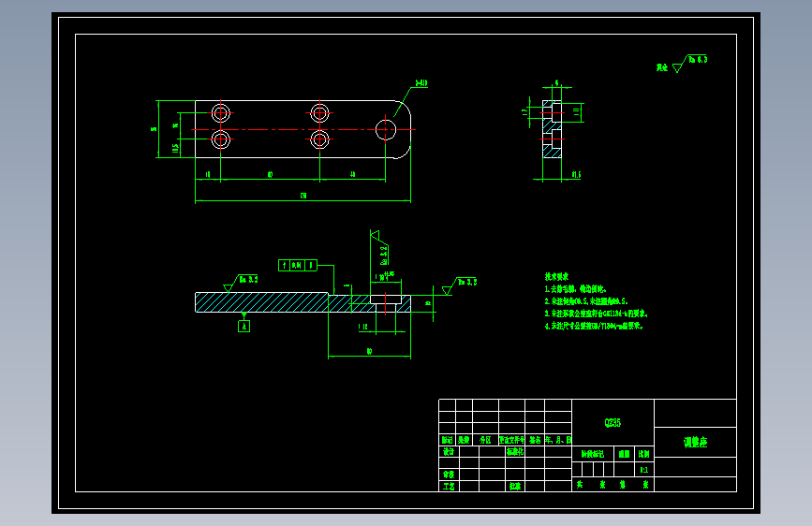Click the 年、月、日 header cell
Screen dimensions: 812x526
click(558, 440)
